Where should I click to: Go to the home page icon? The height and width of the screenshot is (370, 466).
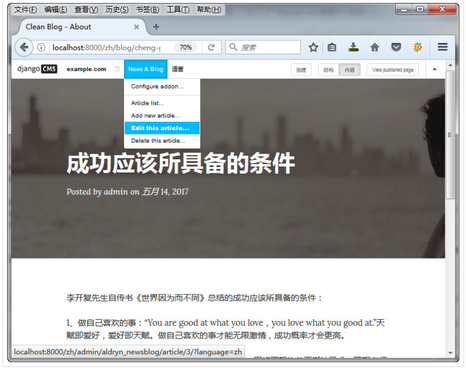(x=375, y=47)
